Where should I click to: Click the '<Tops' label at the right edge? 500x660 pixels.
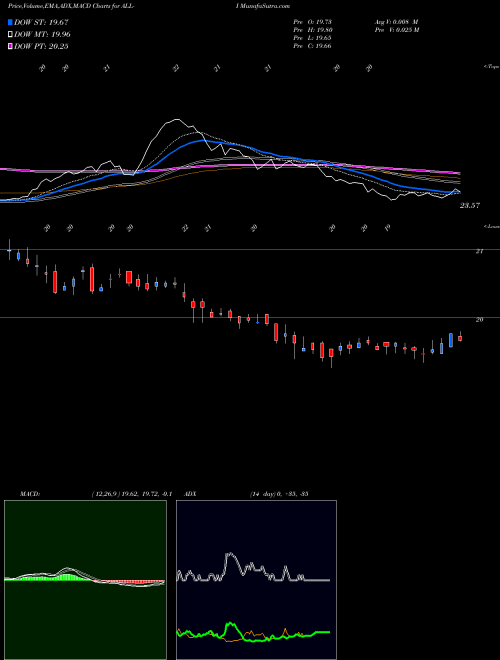(491, 67)
